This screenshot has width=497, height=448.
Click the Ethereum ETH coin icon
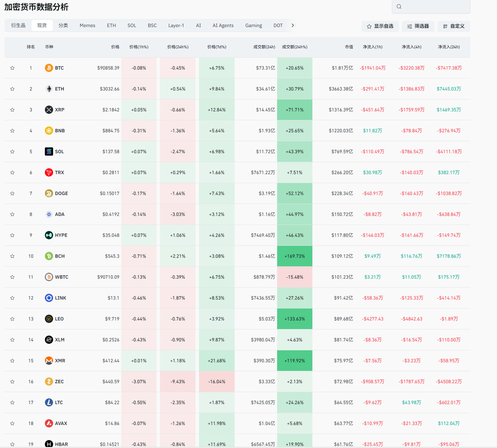[49, 89]
